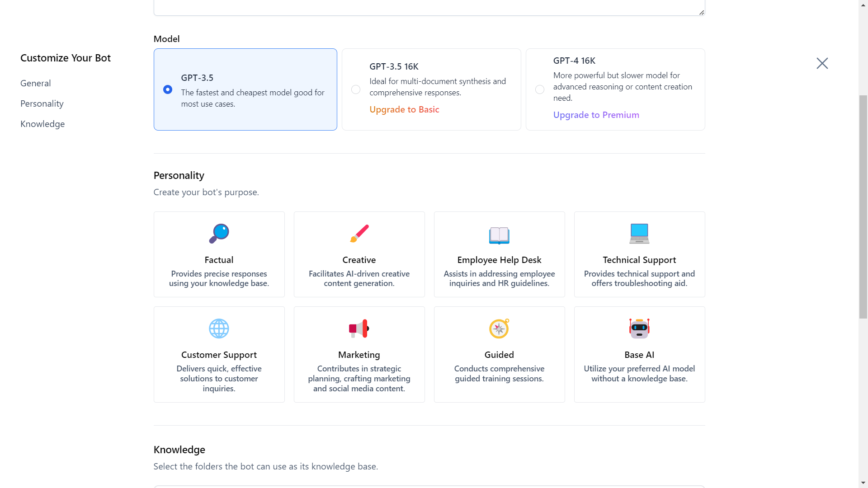Click 'The fastest and cheapest model' description
Image resolution: width=868 pixels, height=488 pixels.
253,98
